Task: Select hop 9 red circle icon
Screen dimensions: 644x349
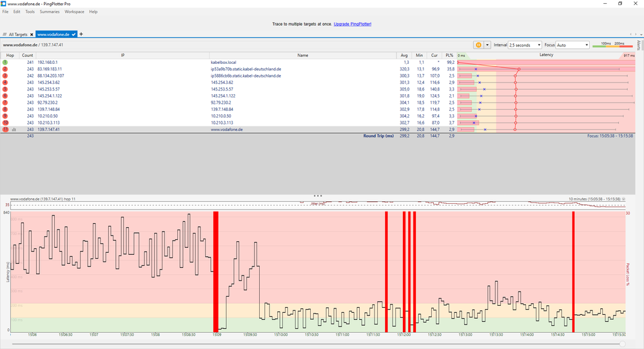Action: [x=5, y=116]
